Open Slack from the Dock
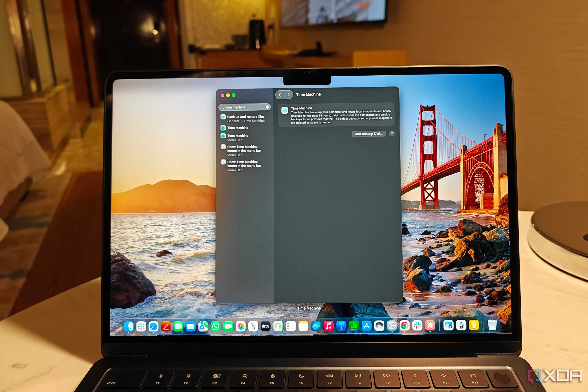This screenshot has height=392, width=588. (417, 325)
